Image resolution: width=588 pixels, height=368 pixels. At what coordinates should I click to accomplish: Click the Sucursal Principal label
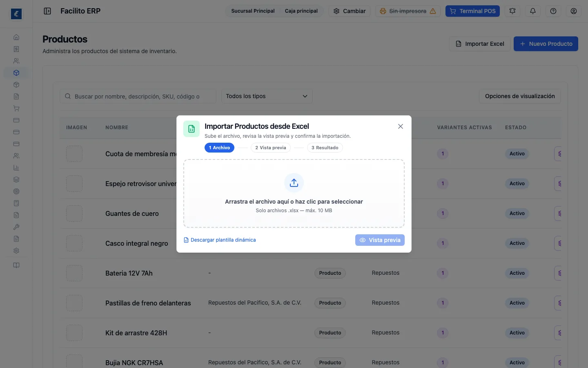[253, 11]
